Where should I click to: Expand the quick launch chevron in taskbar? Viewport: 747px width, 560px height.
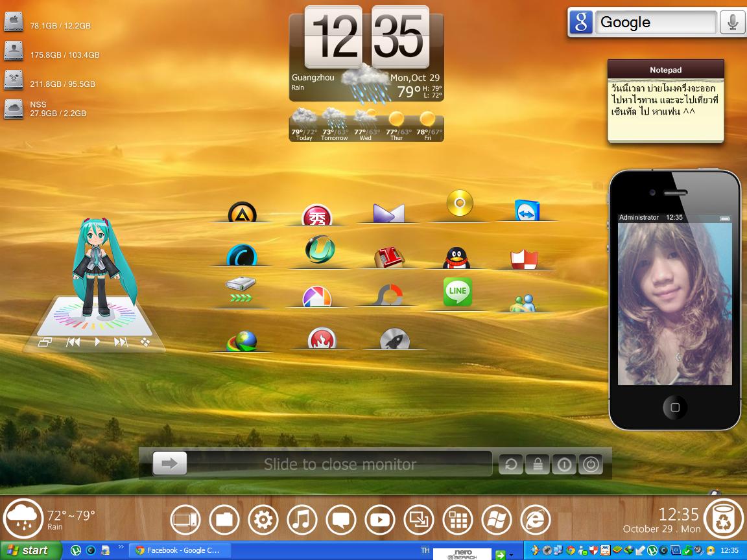(x=121, y=546)
